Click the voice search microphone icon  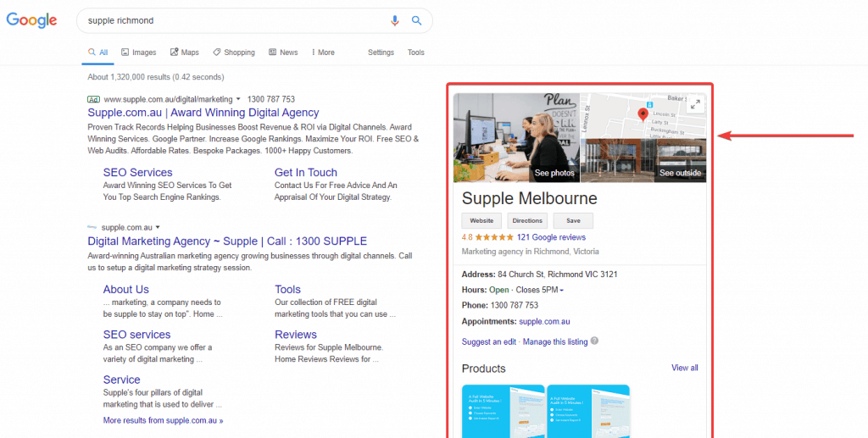(x=395, y=21)
